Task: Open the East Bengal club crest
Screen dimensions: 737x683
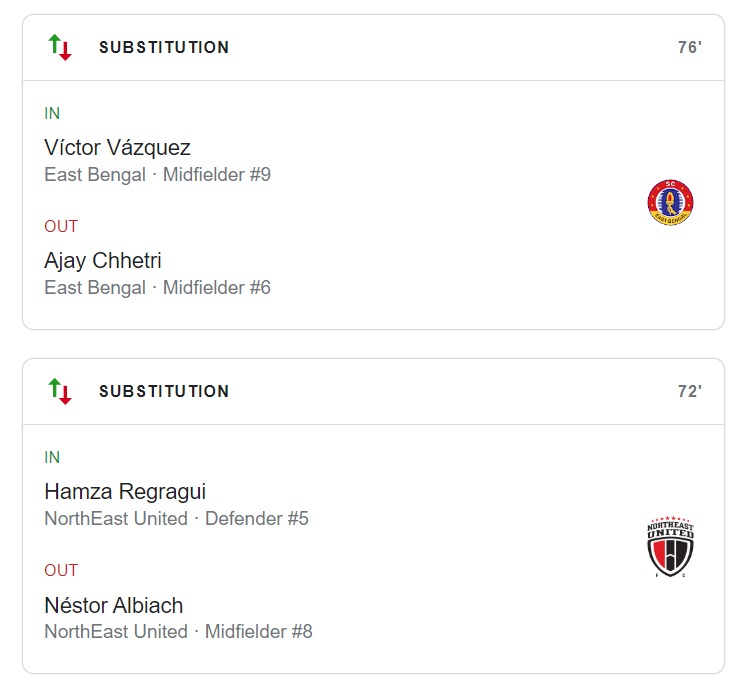Action: (671, 202)
